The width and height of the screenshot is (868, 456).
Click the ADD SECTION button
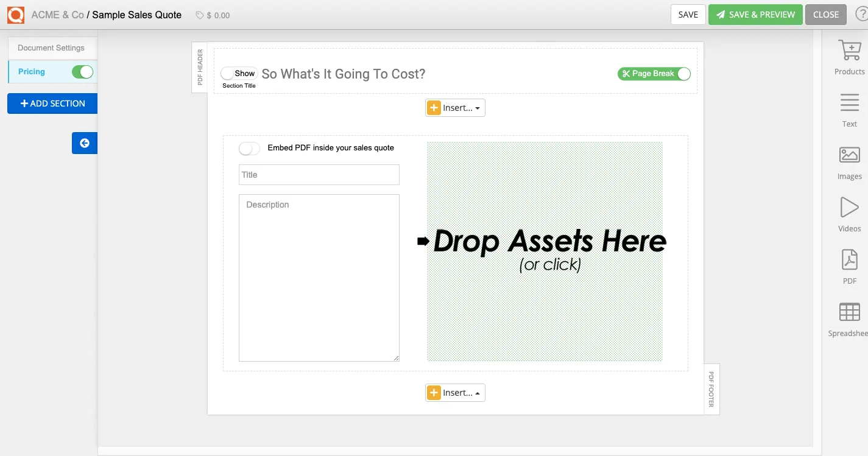[52, 103]
